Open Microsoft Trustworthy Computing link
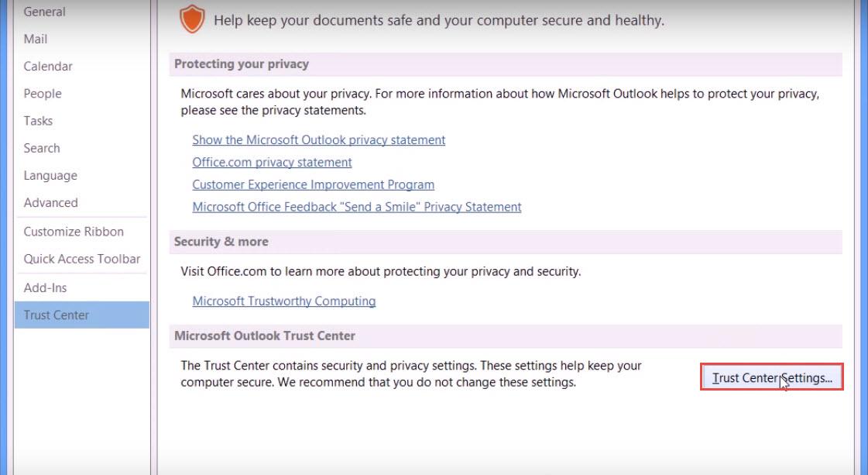Screen dimensions: 868x475 click(x=284, y=301)
